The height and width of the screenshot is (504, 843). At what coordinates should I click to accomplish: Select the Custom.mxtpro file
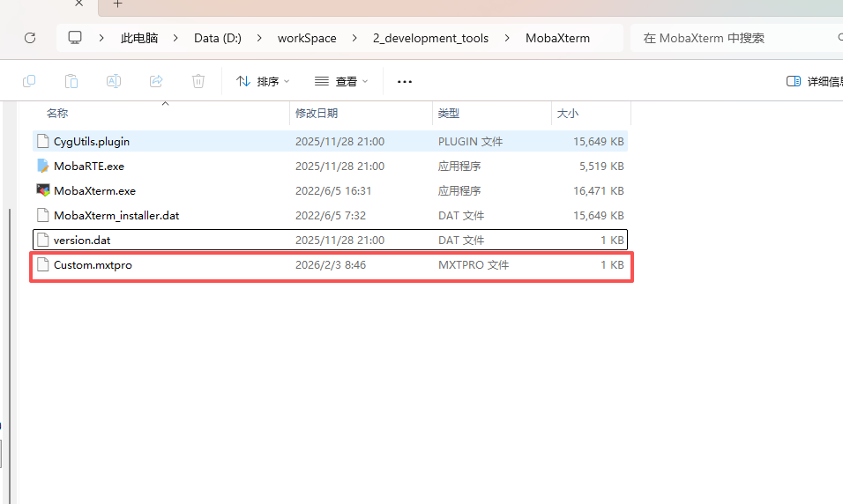click(93, 264)
